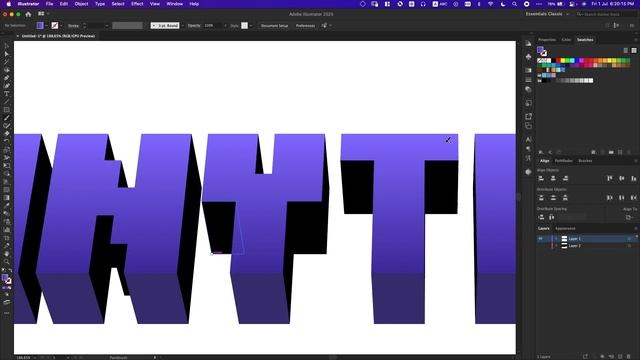Viewport: 640px width, 360px height.
Task: Select the Lasso tool
Action: tap(7, 70)
